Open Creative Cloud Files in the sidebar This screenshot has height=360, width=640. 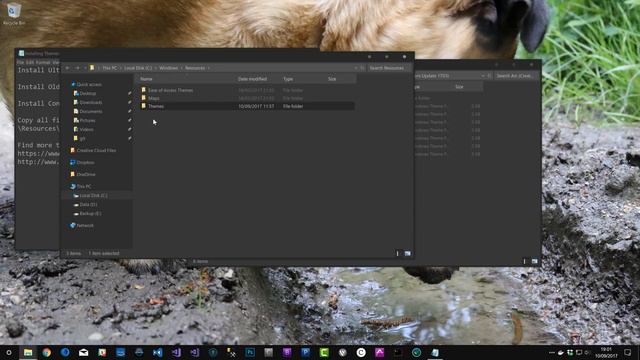click(96, 150)
